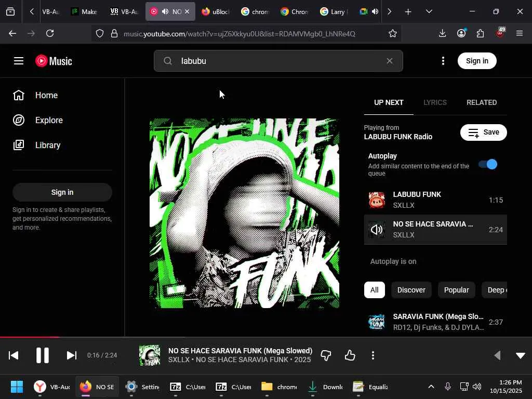Image resolution: width=532 pixels, height=399 pixels.
Task: Click the address bar URL
Action: coord(239,34)
